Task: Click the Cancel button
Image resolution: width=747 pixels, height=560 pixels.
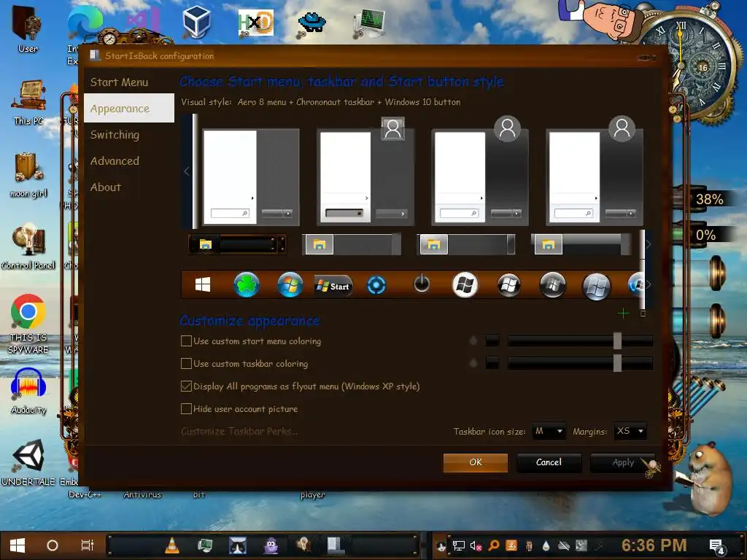Action: (549, 462)
